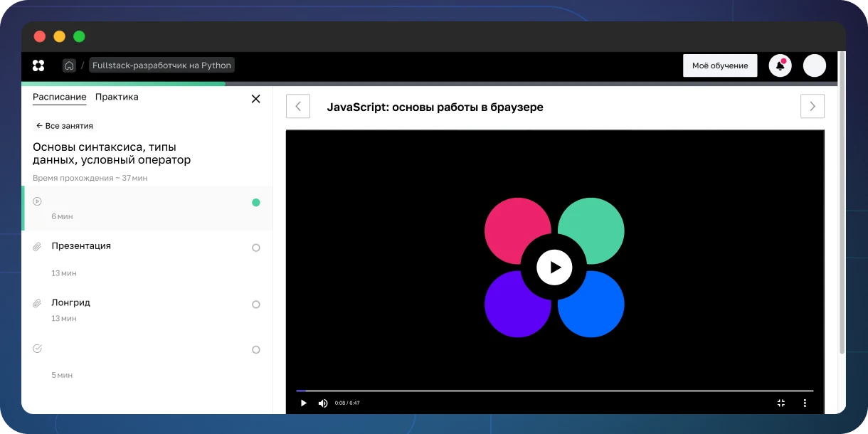This screenshot has width=868, height=434.
Task: Mute the video with speaker icon
Action: tap(323, 403)
